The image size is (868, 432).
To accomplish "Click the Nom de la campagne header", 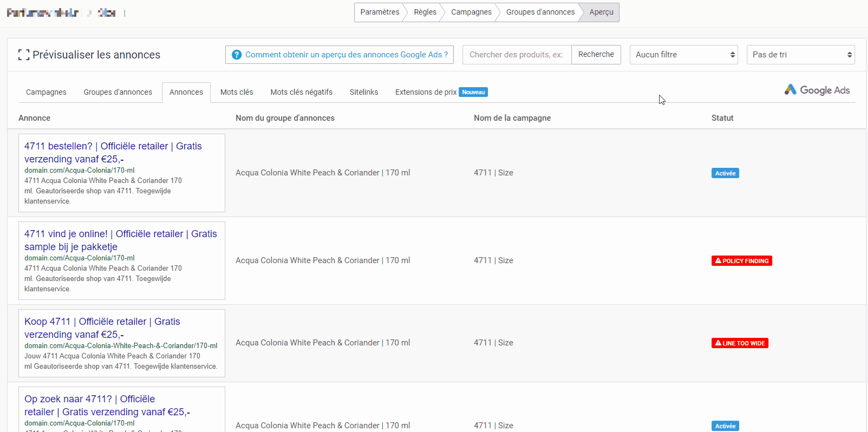I will tap(512, 118).
